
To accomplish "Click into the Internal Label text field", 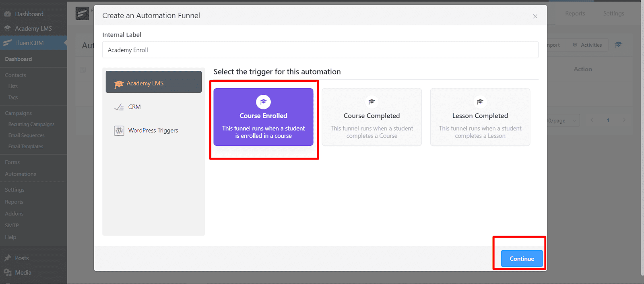I will click(320, 50).
